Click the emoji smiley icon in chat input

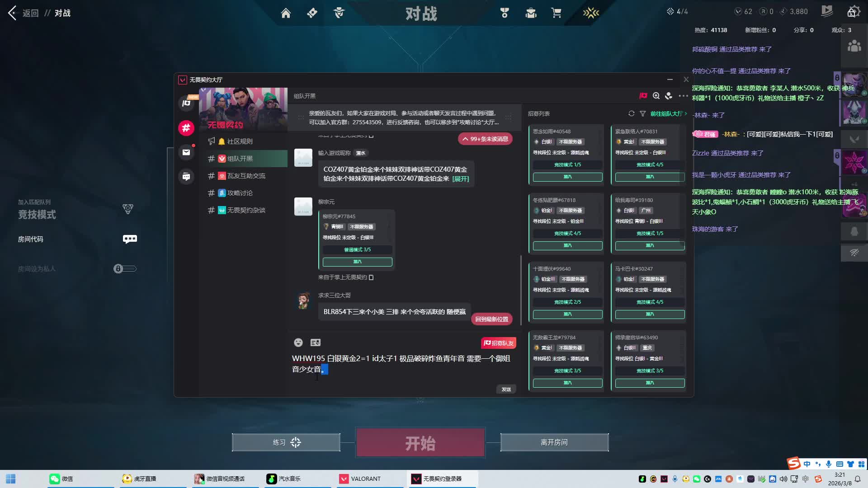coord(298,343)
